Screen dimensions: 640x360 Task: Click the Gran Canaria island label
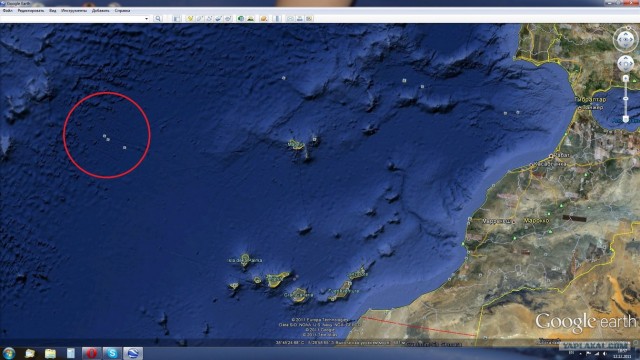[298, 295]
